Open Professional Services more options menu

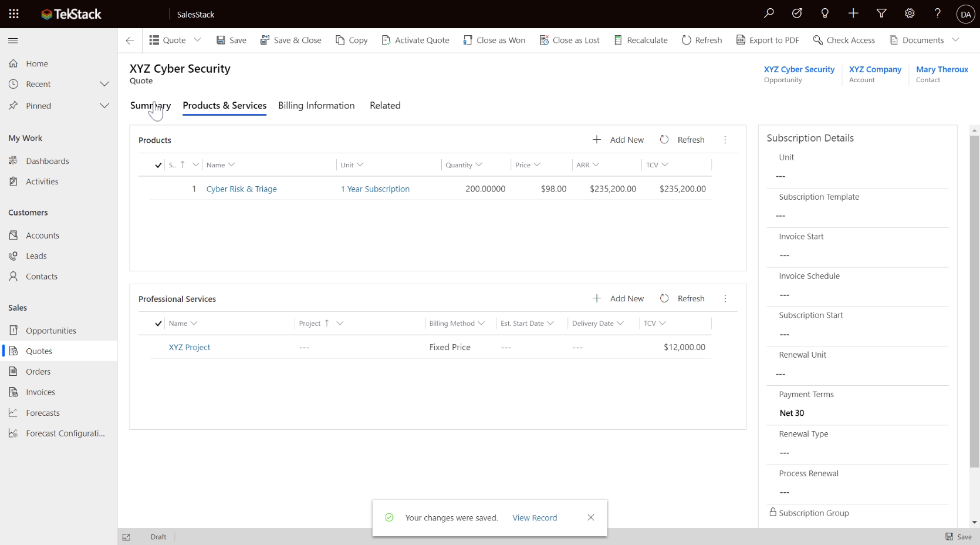tap(725, 298)
